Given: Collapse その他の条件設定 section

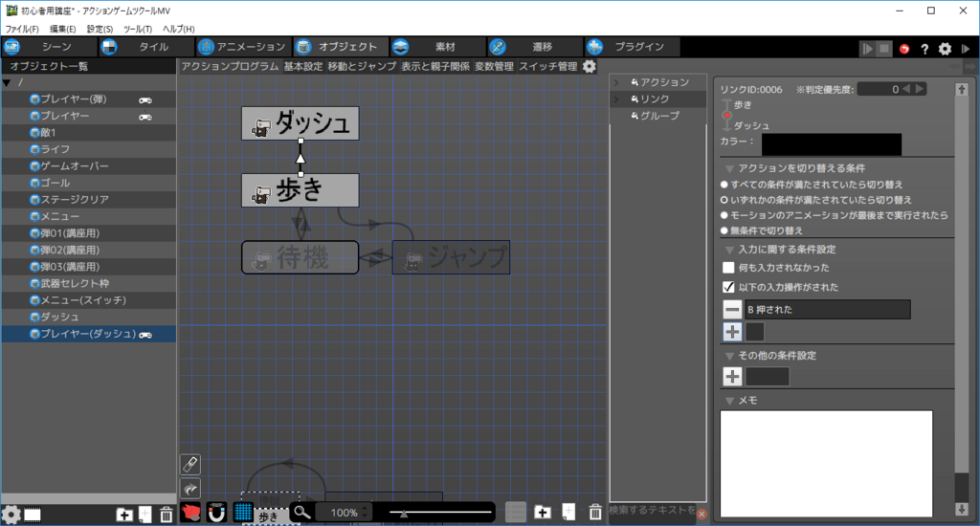Looking at the screenshot, I should [729, 356].
